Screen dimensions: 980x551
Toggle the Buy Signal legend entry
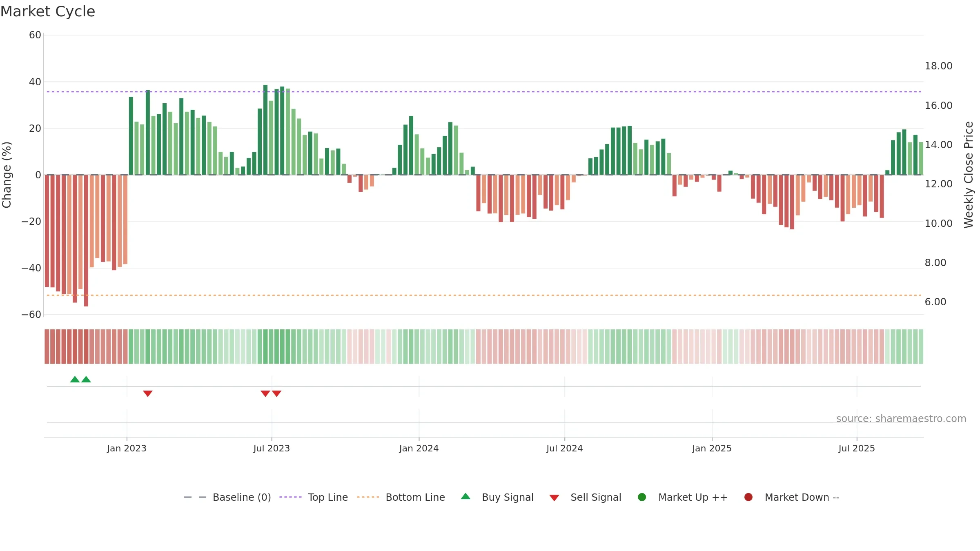[497, 497]
